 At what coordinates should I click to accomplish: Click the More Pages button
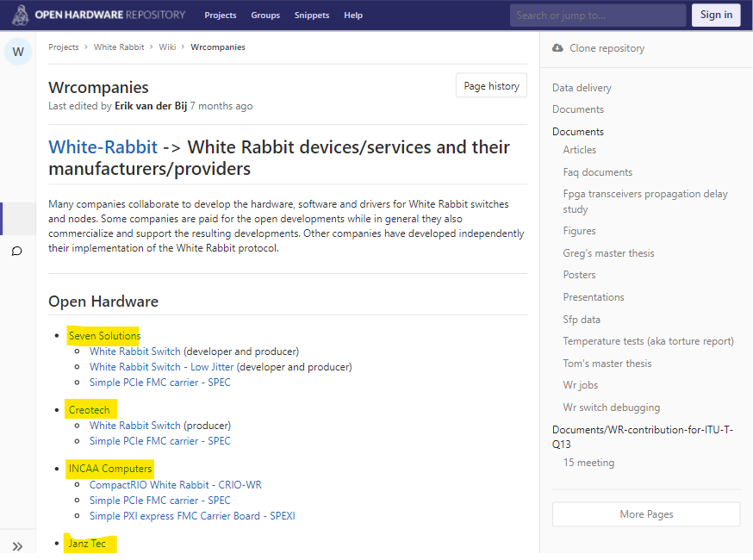[x=646, y=514]
